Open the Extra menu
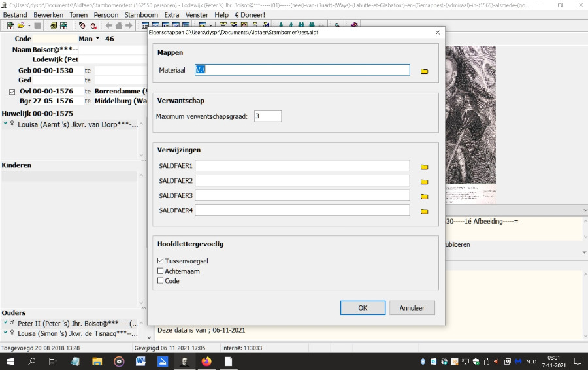 pyautogui.click(x=171, y=14)
